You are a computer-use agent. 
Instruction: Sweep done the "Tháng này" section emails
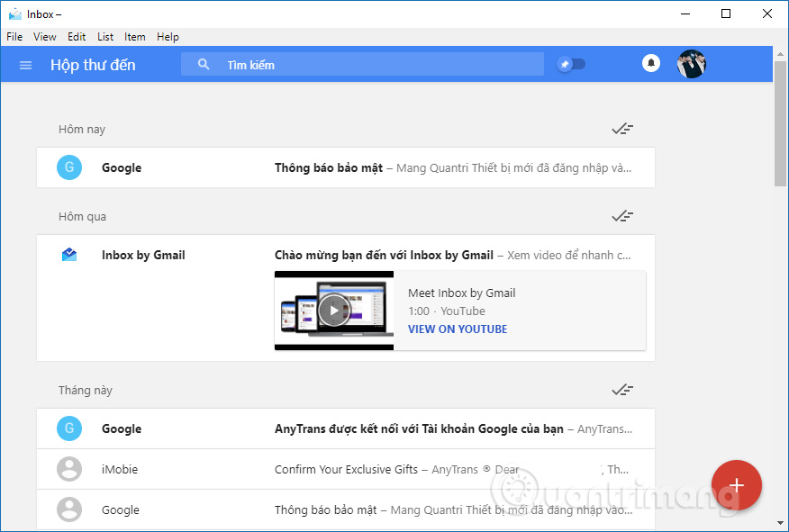[622, 390]
